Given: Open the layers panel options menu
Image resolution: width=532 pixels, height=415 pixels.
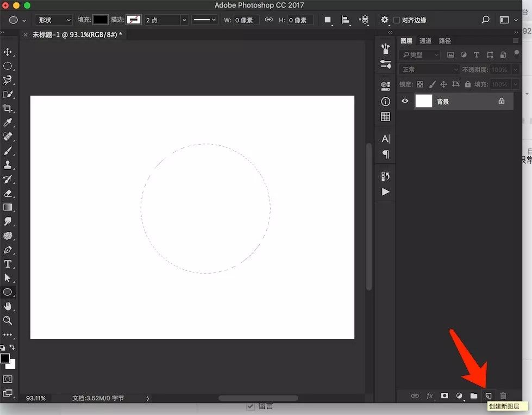Looking at the screenshot, I should (516, 41).
